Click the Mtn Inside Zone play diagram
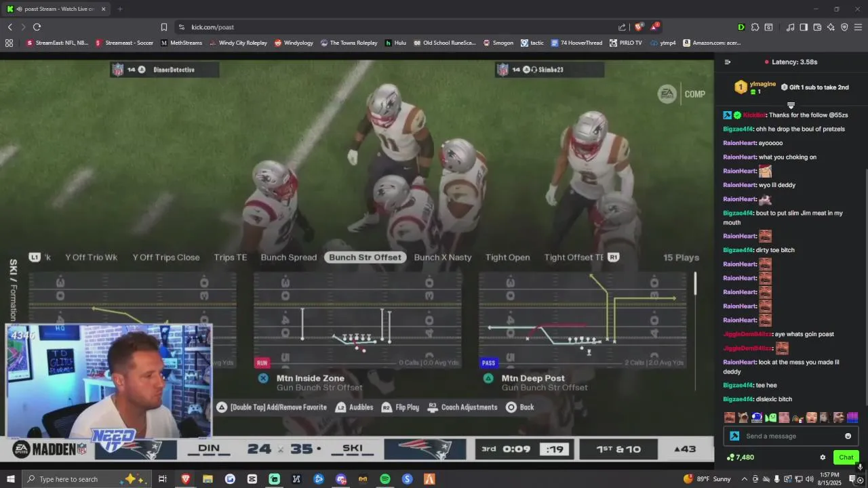Image resolution: width=868 pixels, height=488 pixels. point(357,320)
